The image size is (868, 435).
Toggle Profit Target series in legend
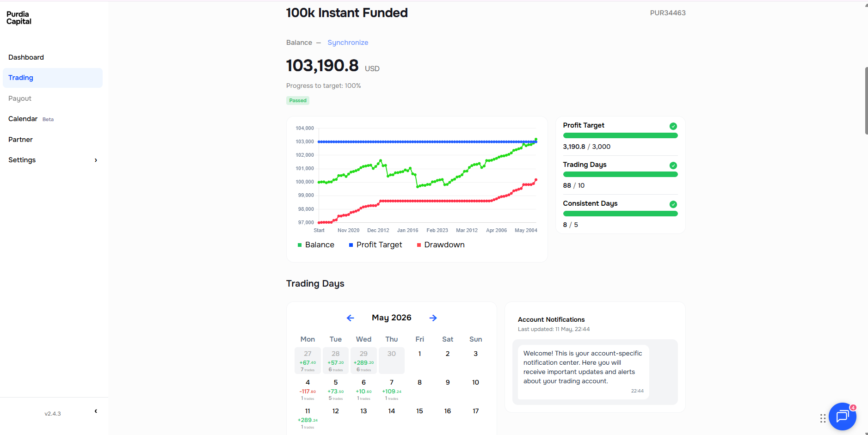[x=376, y=245]
